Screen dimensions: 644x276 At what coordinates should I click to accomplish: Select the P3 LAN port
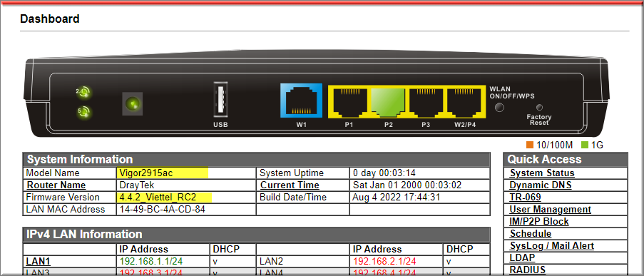pyautogui.click(x=426, y=101)
